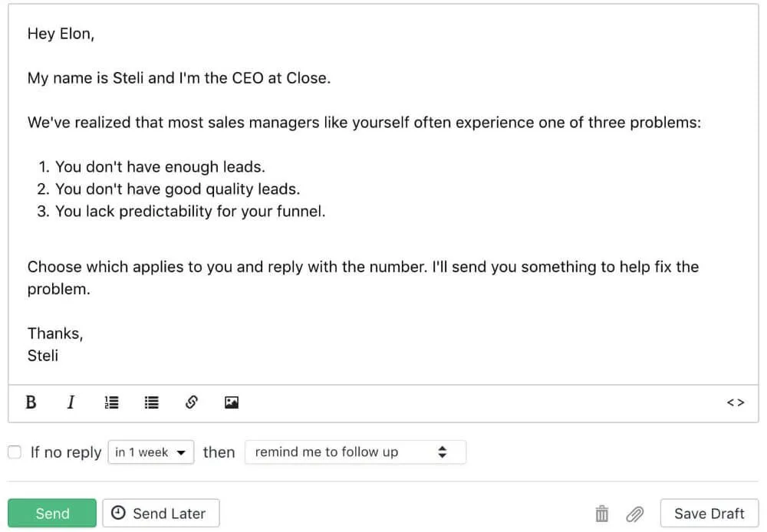Insert an image into the email body

point(231,402)
